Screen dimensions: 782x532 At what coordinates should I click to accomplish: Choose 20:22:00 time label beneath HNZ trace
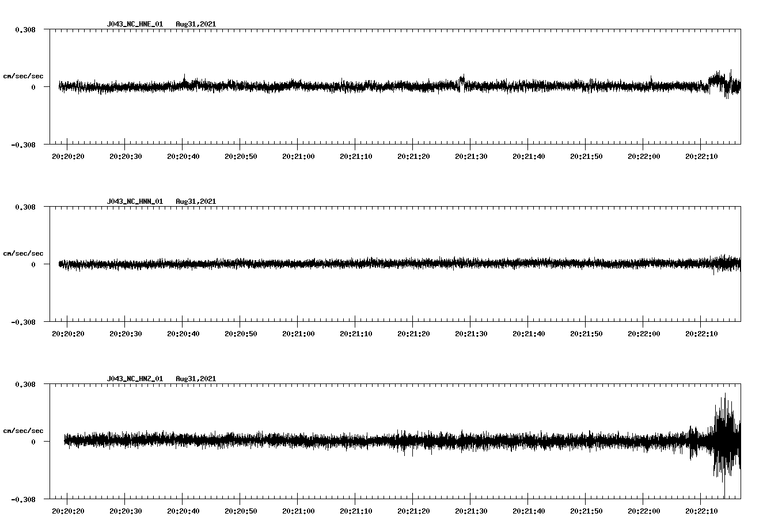[x=644, y=511]
